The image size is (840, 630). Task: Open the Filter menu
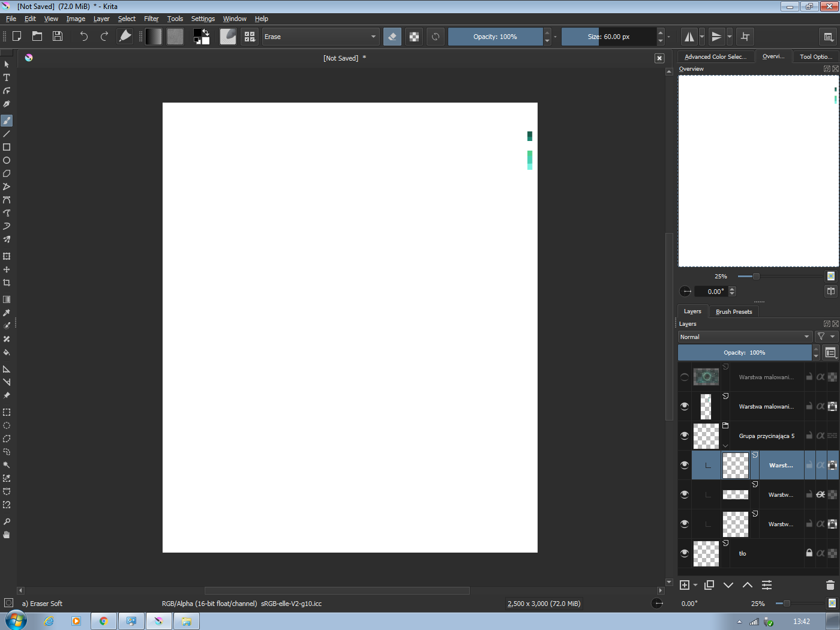151,19
